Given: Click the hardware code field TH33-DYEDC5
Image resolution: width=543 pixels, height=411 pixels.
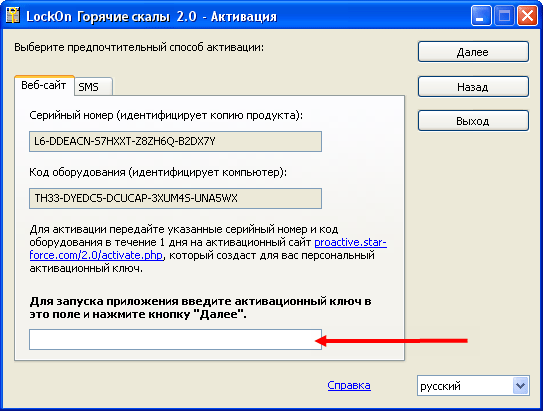Looking at the screenshot, I should tap(175, 198).
